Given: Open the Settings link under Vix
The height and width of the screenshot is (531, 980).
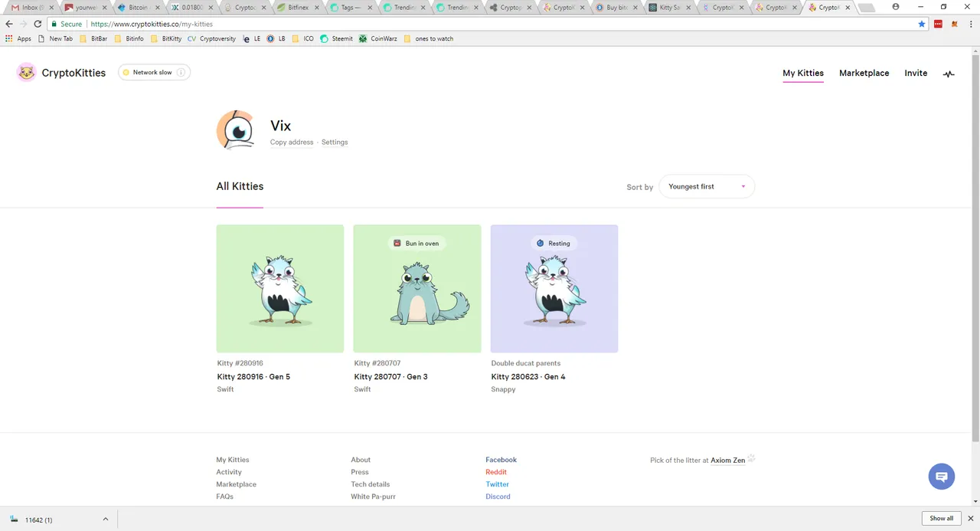Looking at the screenshot, I should 335,143.
